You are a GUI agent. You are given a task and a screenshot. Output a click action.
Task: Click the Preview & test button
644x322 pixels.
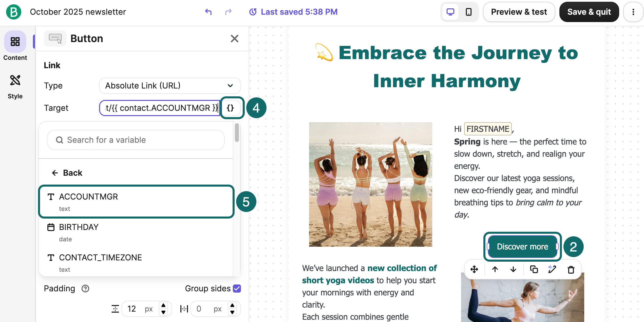519,12
